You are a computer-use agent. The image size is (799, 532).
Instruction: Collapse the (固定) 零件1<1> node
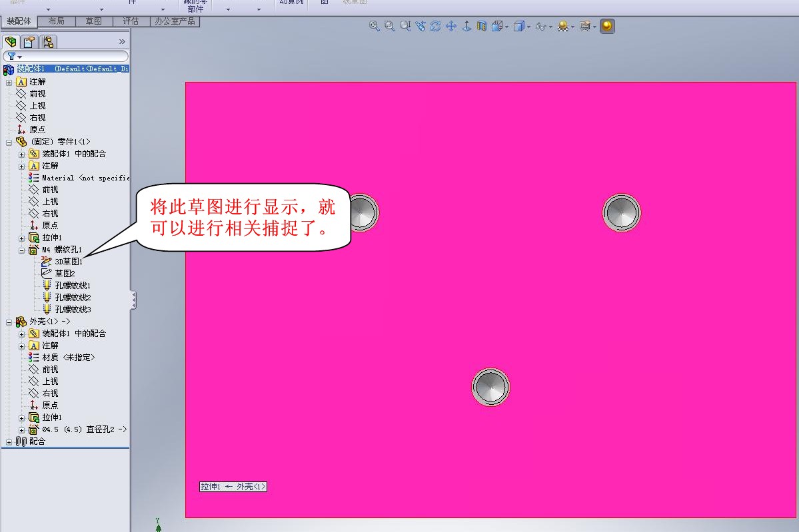click(9, 142)
